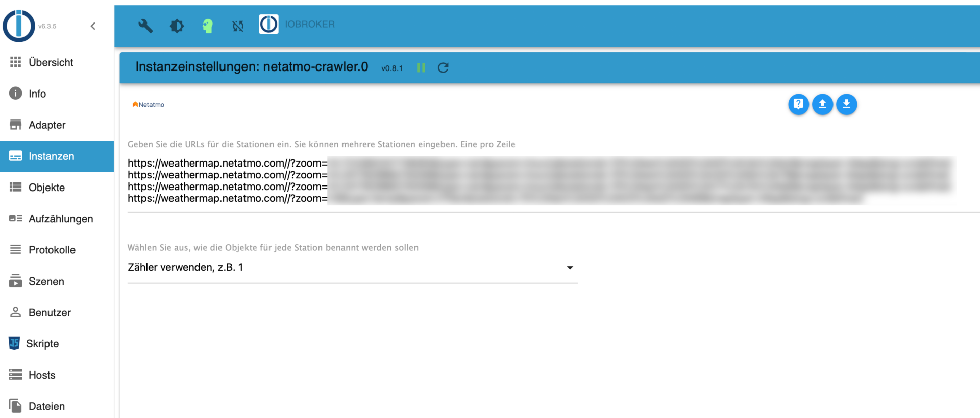Image resolution: width=980 pixels, height=418 pixels.
Task: Go to the Adapter page
Action: (x=47, y=125)
